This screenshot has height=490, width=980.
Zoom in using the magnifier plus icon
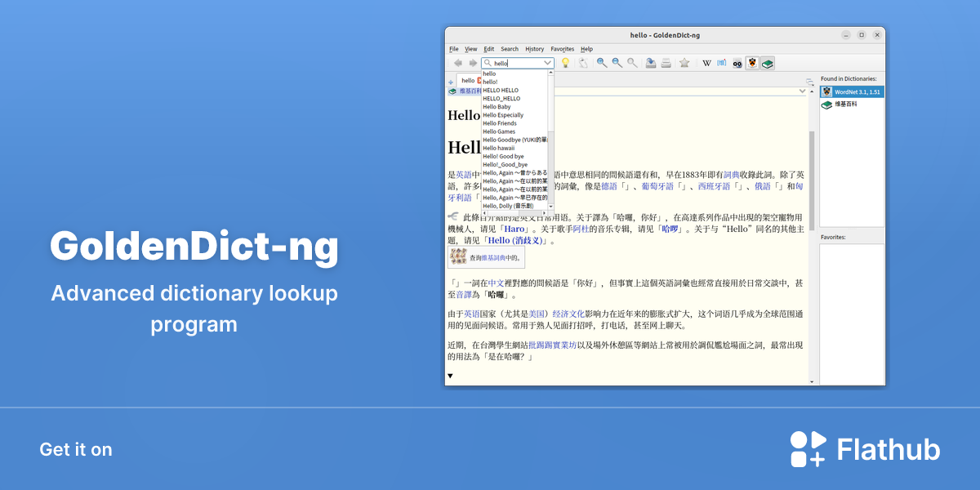point(602,63)
